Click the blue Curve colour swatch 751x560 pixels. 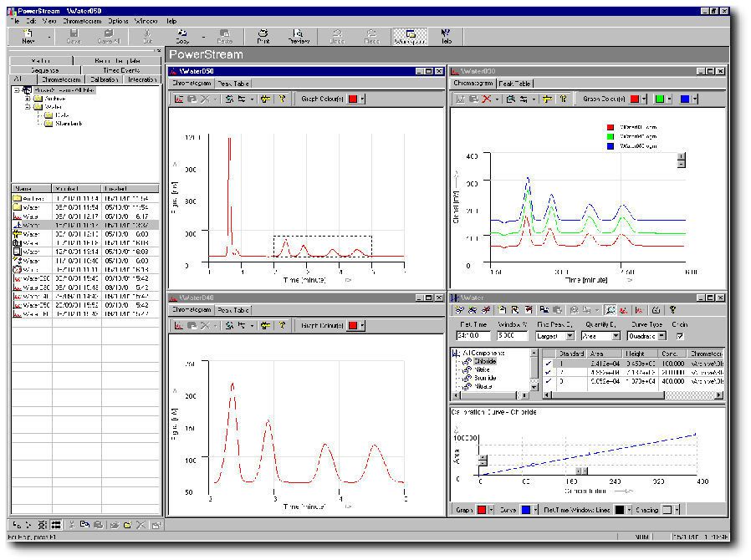(x=527, y=509)
